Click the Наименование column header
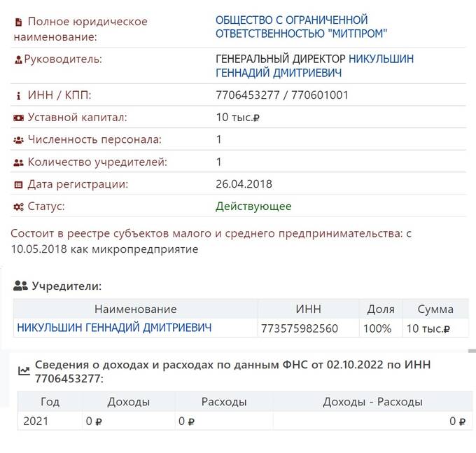Viewport: 476px width, 453px height. point(136,309)
